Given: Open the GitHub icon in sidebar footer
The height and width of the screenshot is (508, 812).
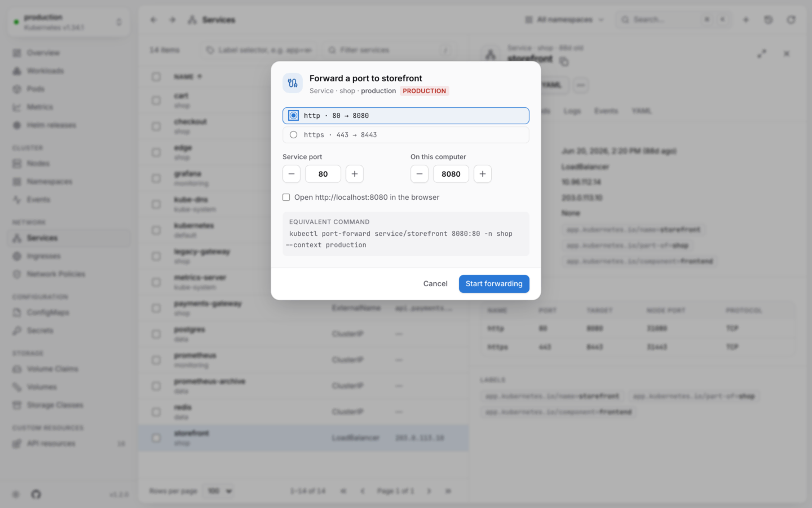Looking at the screenshot, I should (x=36, y=494).
